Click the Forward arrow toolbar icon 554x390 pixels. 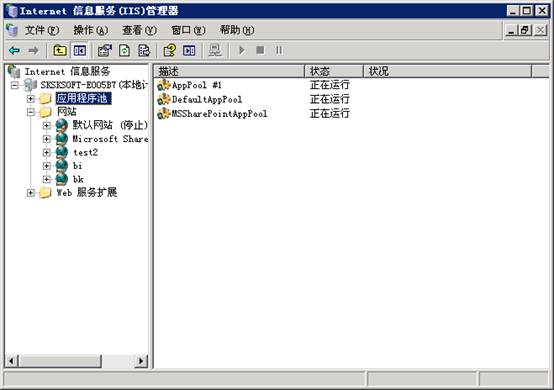tap(34, 51)
